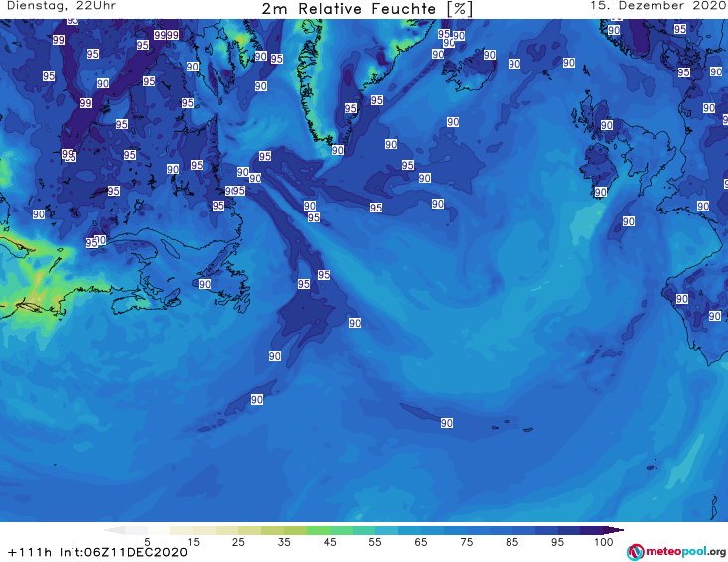This screenshot has width=728, height=562.
Task: Click the '85' tick on the color scale
Action: click(512, 542)
